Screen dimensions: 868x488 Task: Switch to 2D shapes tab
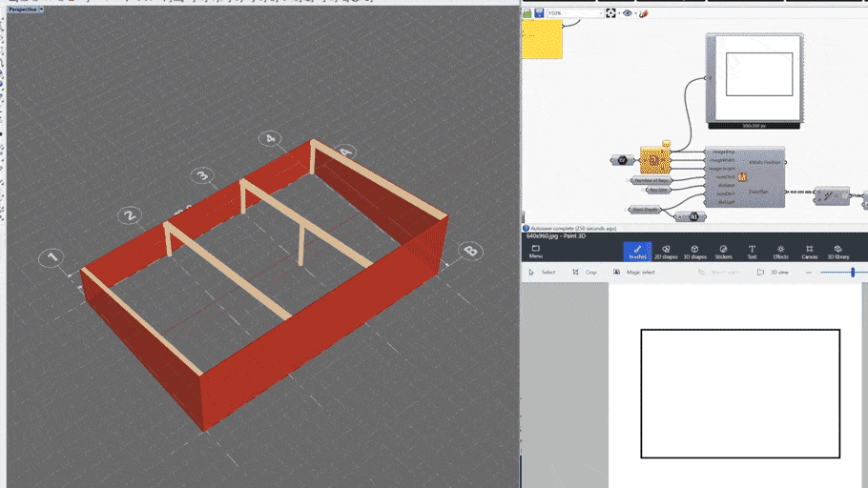click(666, 252)
